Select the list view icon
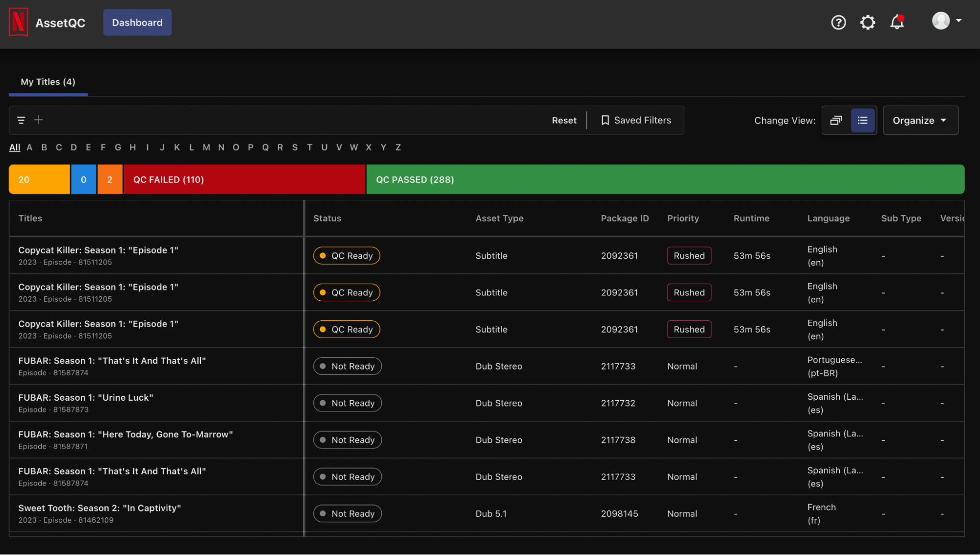The width and height of the screenshot is (980, 555). click(x=863, y=120)
